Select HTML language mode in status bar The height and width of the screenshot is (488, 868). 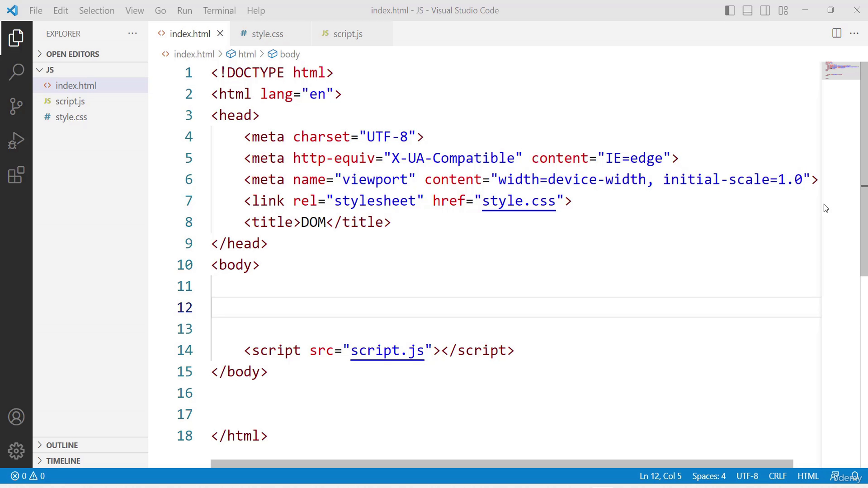[x=808, y=476]
